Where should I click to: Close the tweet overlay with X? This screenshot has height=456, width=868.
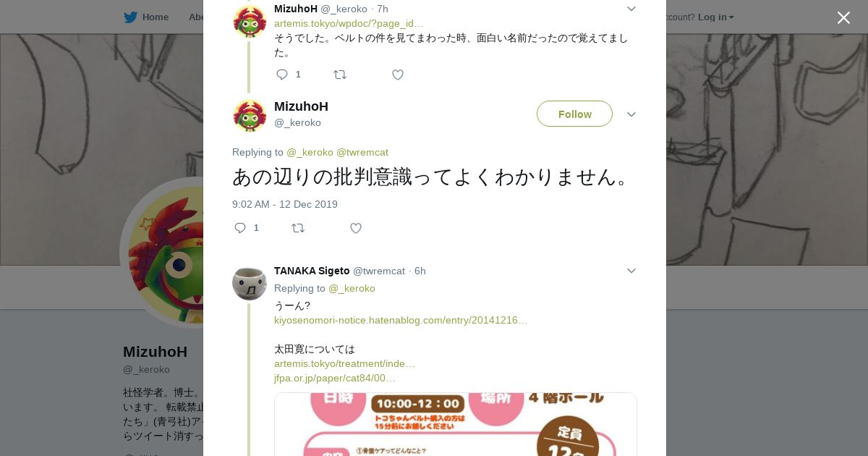pyautogui.click(x=843, y=17)
